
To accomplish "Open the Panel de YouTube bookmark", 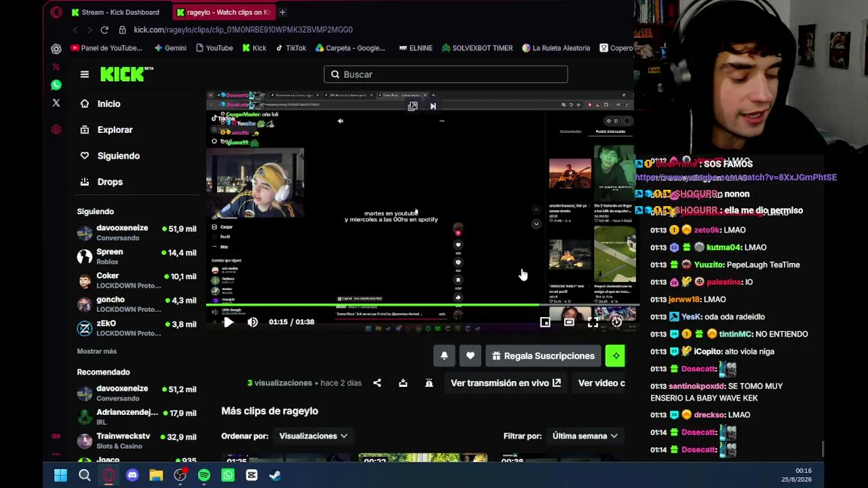I will [107, 48].
